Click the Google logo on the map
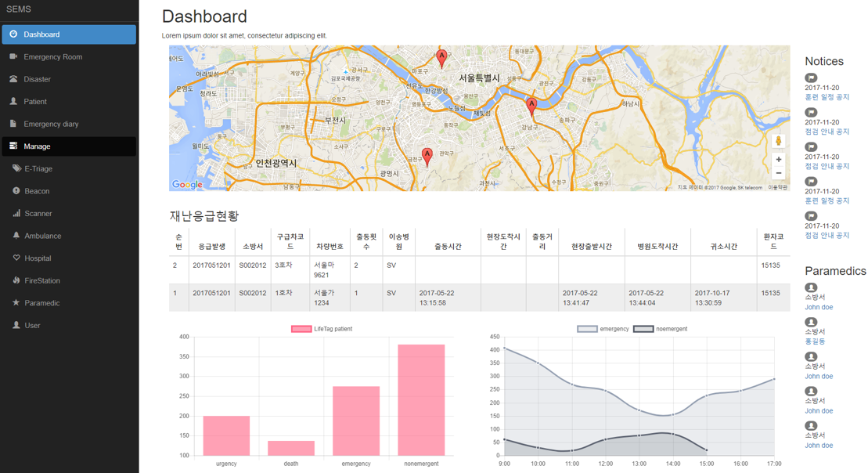The width and height of the screenshot is (868, 473). tap(187, 185)
